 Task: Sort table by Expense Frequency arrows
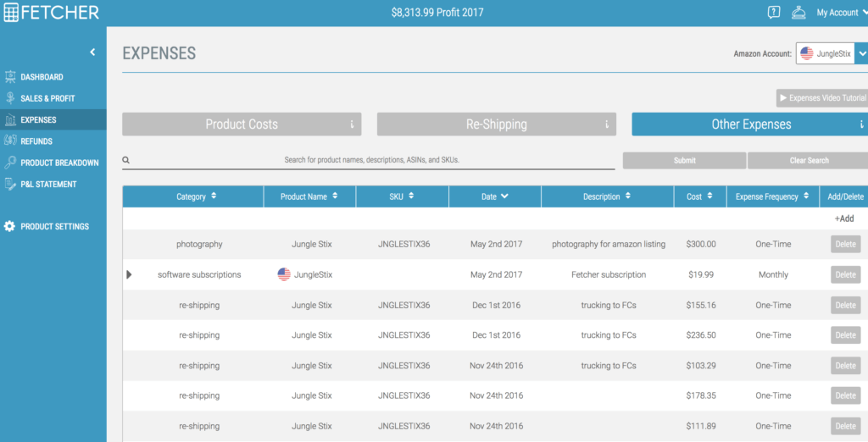(x=806, y=196)
